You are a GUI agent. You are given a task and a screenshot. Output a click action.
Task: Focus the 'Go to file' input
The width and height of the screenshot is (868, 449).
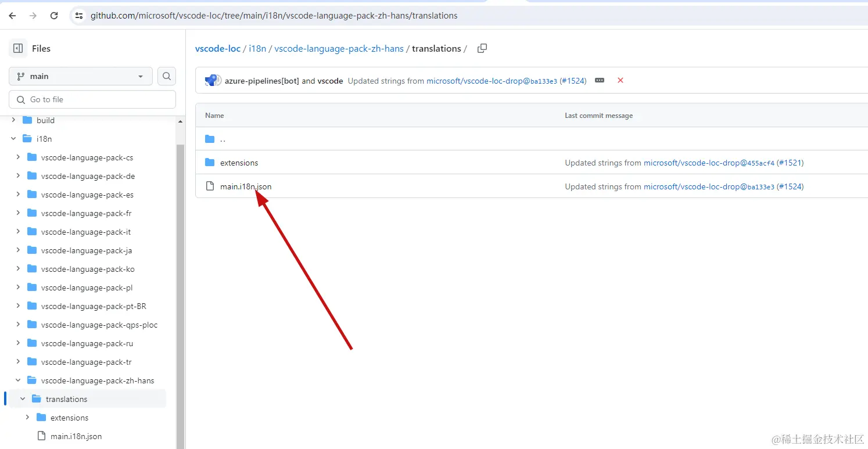pyautogui.click(x=92, y=99)
